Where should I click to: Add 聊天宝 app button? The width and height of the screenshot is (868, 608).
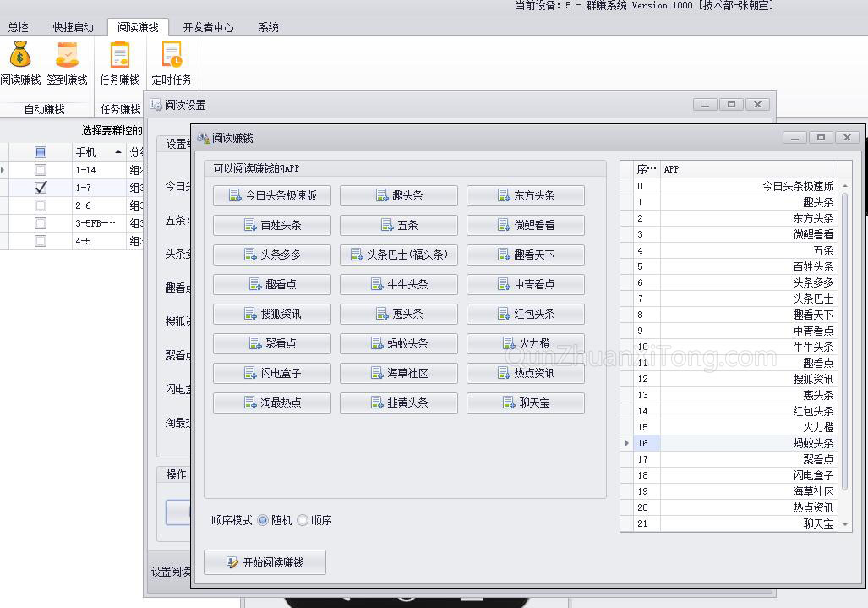(x=526, y=403)
